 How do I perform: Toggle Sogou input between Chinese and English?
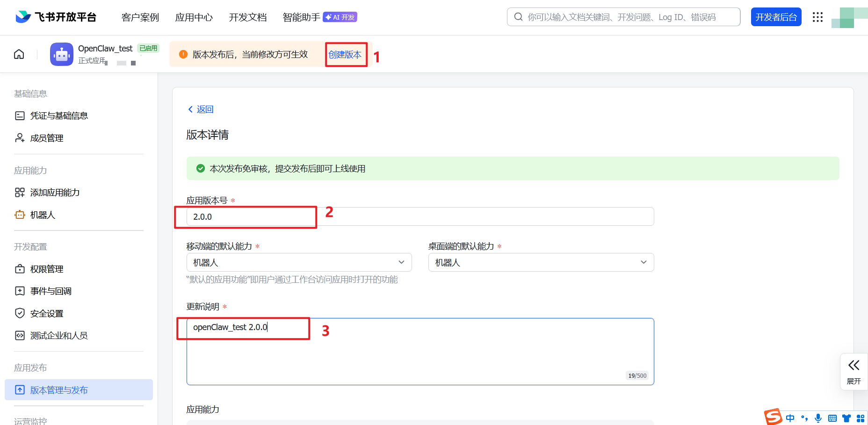[x=790, y=418]
